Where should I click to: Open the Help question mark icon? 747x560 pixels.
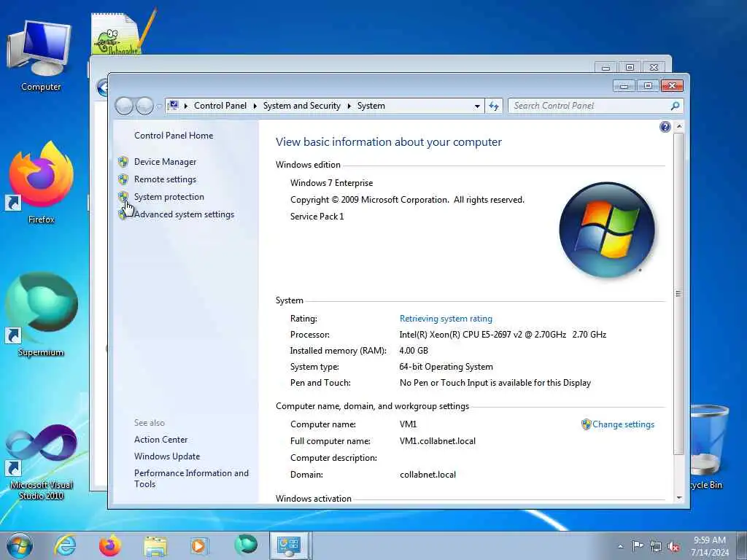665,127
